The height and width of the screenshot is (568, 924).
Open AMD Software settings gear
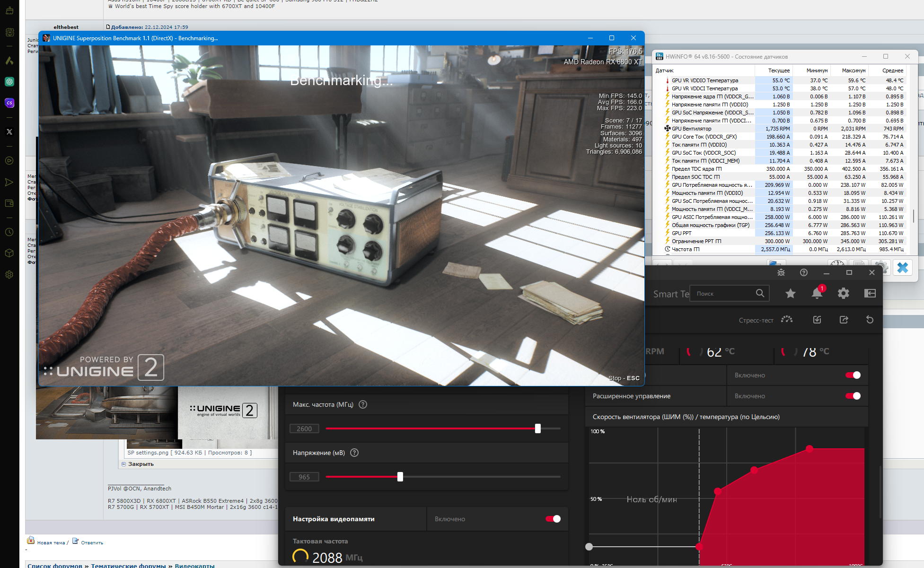click(x=843, y=293)
